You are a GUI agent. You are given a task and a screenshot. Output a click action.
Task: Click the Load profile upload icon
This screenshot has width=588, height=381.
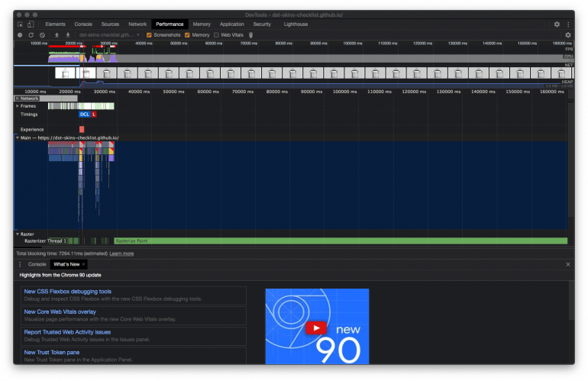(x=57, y=34)
